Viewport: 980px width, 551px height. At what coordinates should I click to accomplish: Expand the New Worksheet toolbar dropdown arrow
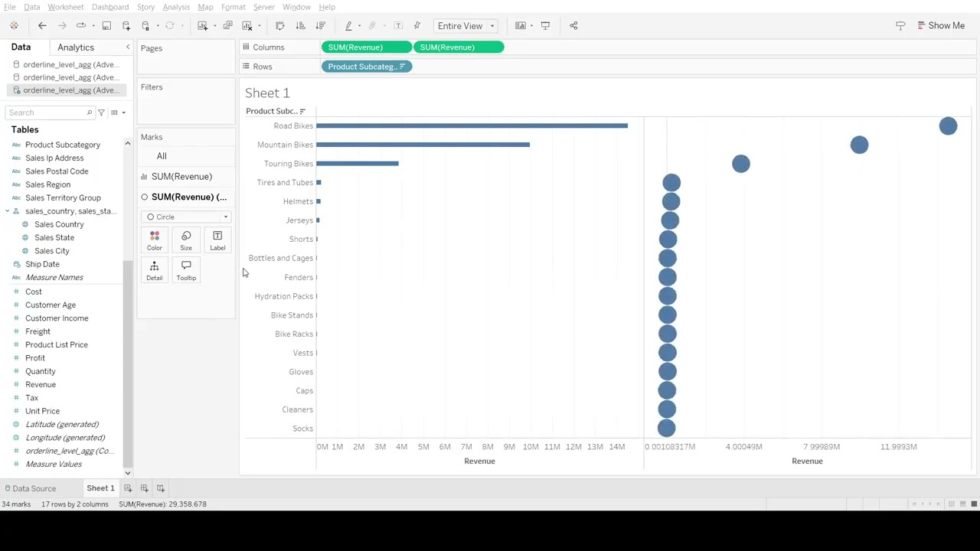(x=214, y=26)
